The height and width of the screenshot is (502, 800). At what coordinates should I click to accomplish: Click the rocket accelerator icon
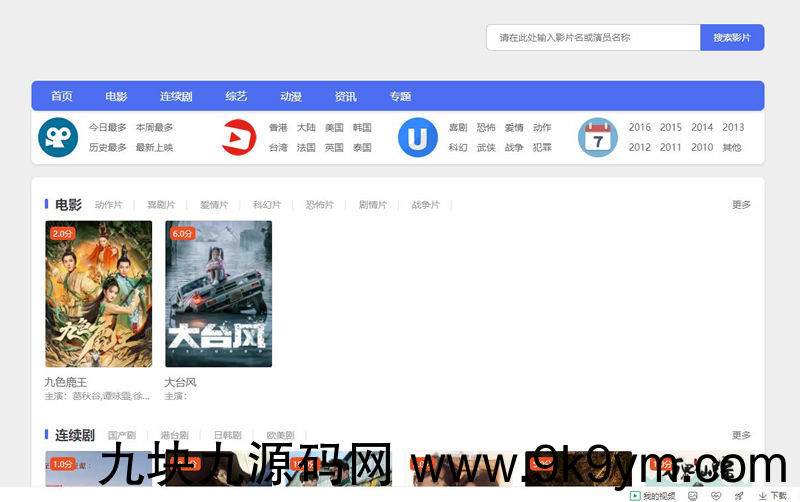pyautogui.click(x=739, y=495)
